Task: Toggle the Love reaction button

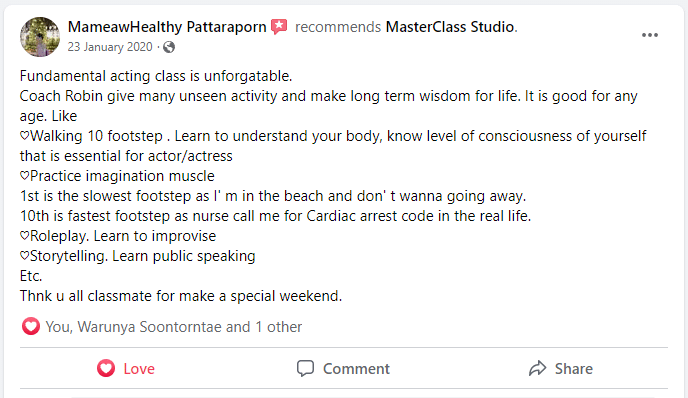Action: pos(126,369)
